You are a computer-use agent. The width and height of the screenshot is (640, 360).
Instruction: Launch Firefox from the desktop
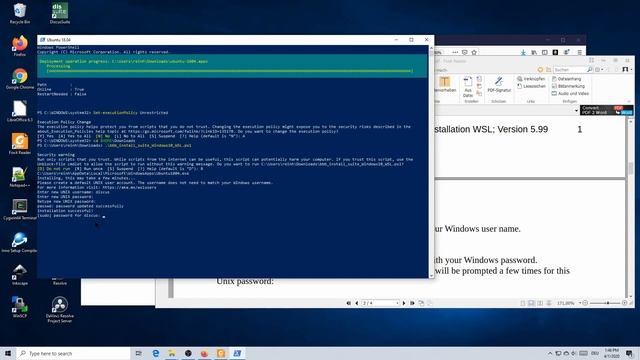20,46
